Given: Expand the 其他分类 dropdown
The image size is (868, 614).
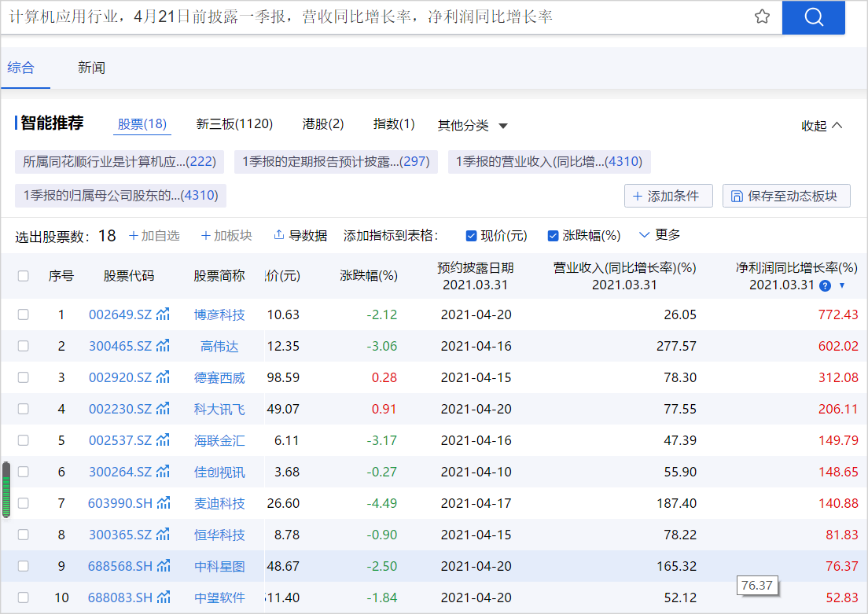Looking at the screenshot, I should pos(473,126).
